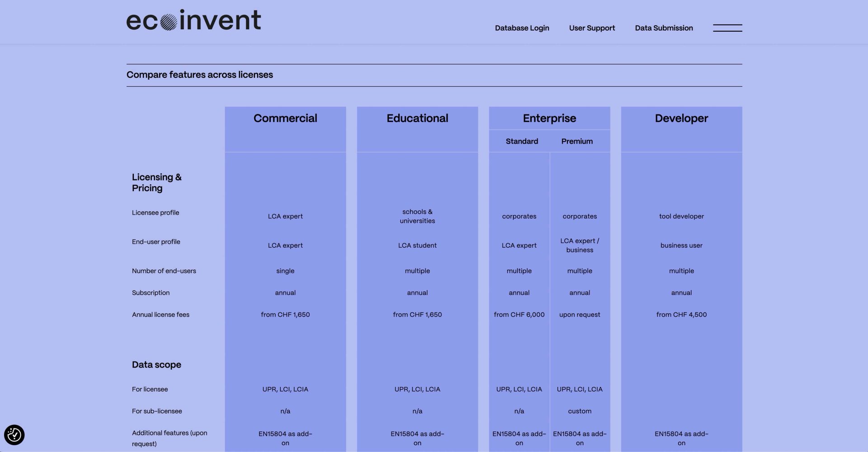Go to User Support
868x452 pixels.
592,28
